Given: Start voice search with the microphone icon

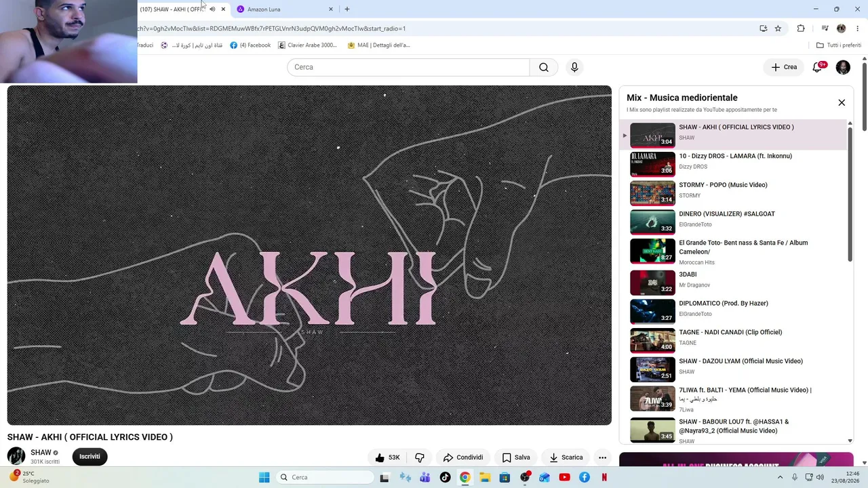Looking at the screenshot, I should (x=574, y=67).
